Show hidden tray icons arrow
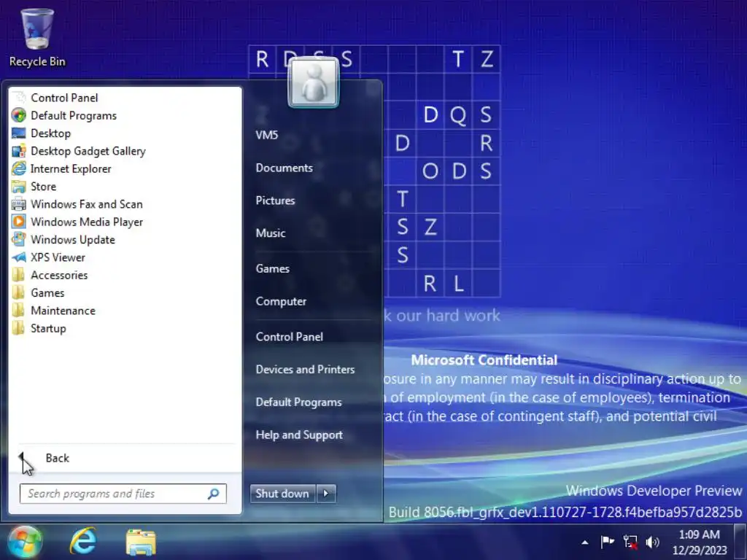 click(585, 542)
